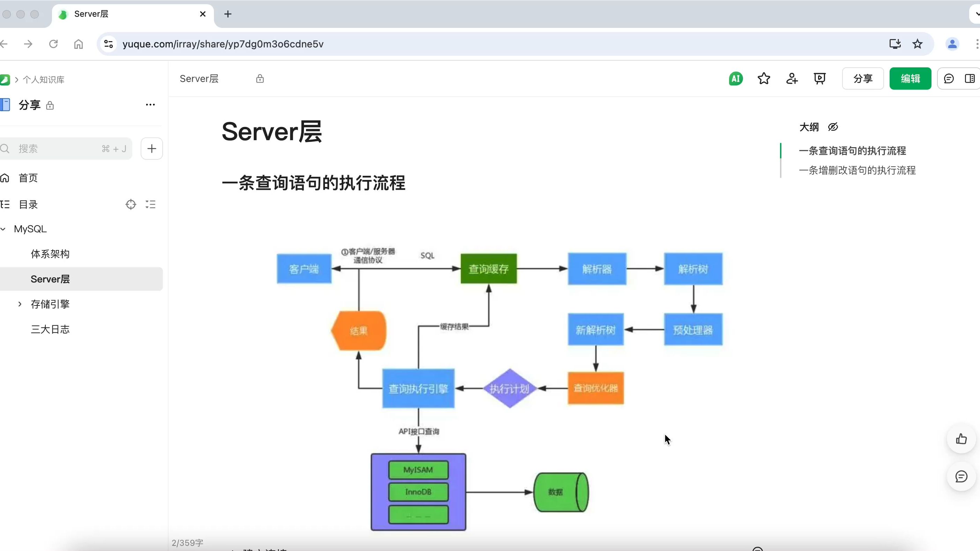This screenshot has height=551, width=980.
Task: Expand the 存储引擎 tree item
Action: [x=20, y=304]
